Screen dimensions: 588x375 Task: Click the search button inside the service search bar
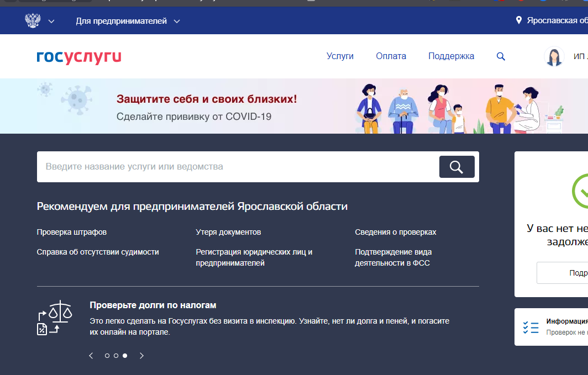(456, 166)
